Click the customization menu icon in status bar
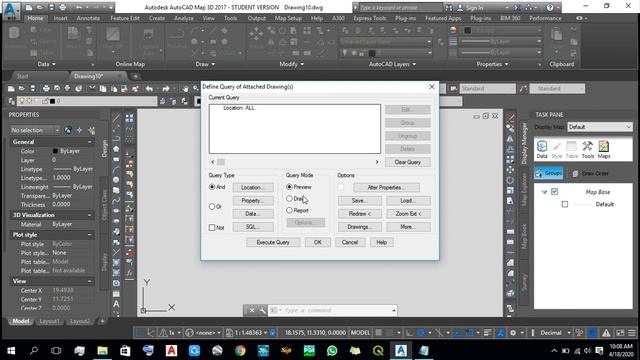This screenshot has width=640, height=360. (x=632, y=333)
